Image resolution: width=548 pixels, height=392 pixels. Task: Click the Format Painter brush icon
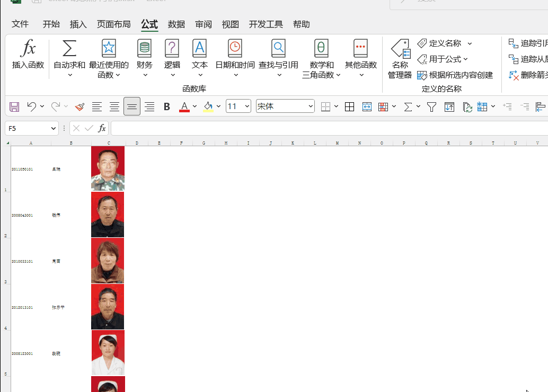pos(79,106)
